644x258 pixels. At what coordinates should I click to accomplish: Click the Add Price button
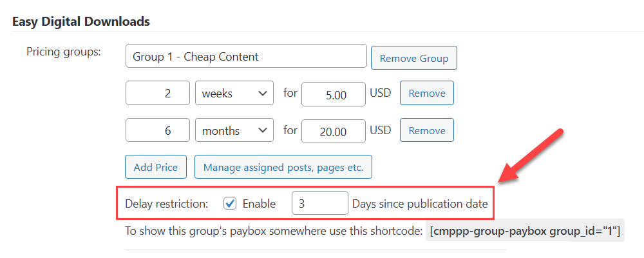[x=156, y=167]
